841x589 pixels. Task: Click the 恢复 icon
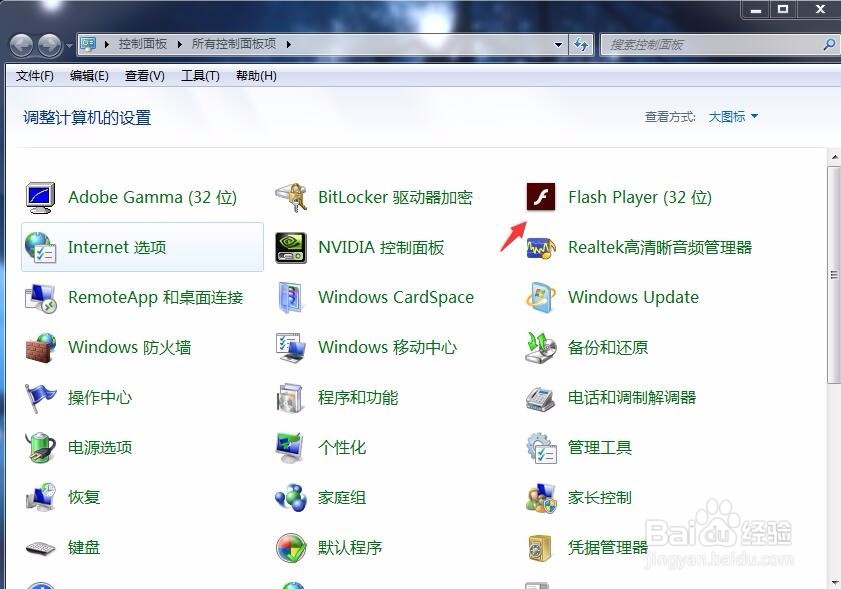pyautogui.click(x=41, y=497)
